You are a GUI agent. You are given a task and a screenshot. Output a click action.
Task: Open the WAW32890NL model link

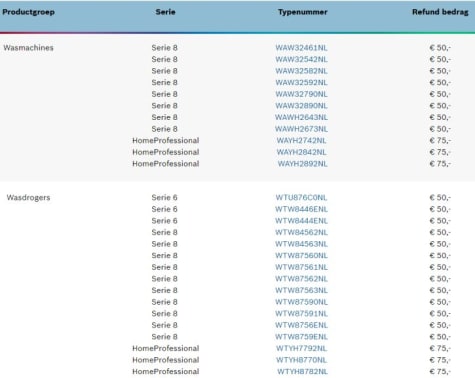(x=301, y=106)
